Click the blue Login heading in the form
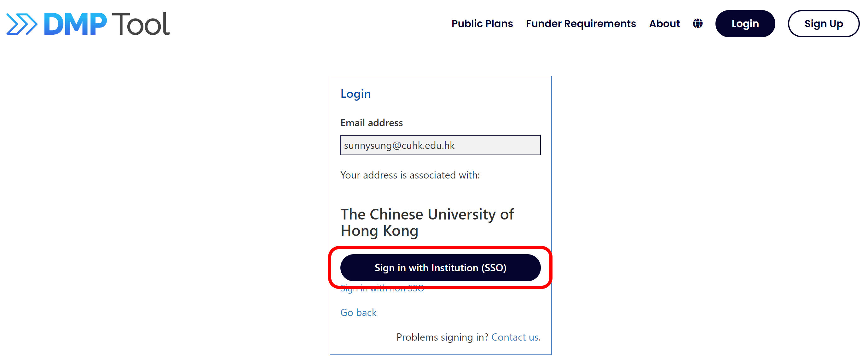Viewport: 868px width, 363px height. coord(356,94)
